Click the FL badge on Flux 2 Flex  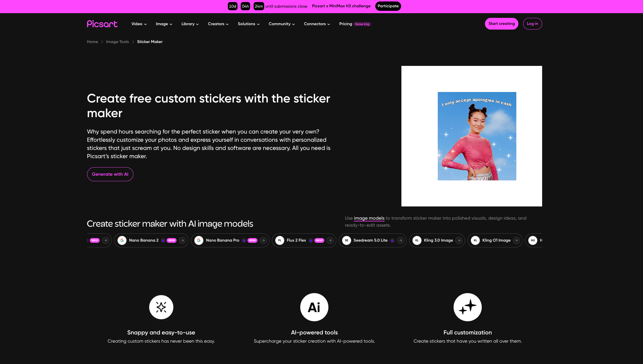(280, 240)
